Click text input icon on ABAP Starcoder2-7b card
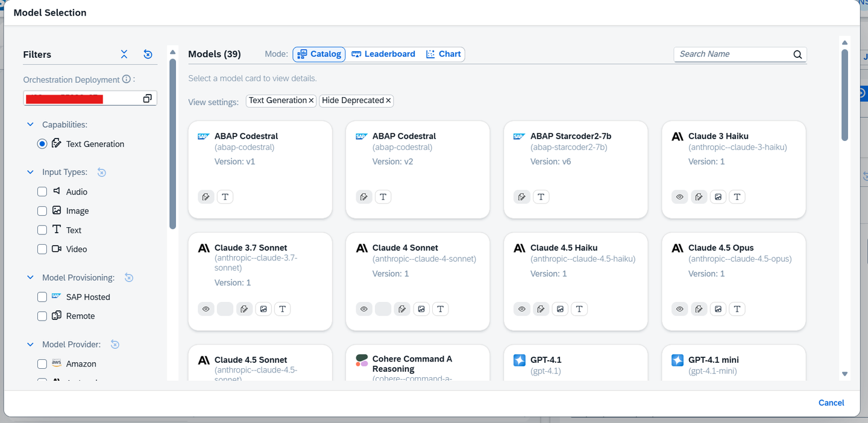This screenshot has height=423, width=868. [x=541, y=196]
